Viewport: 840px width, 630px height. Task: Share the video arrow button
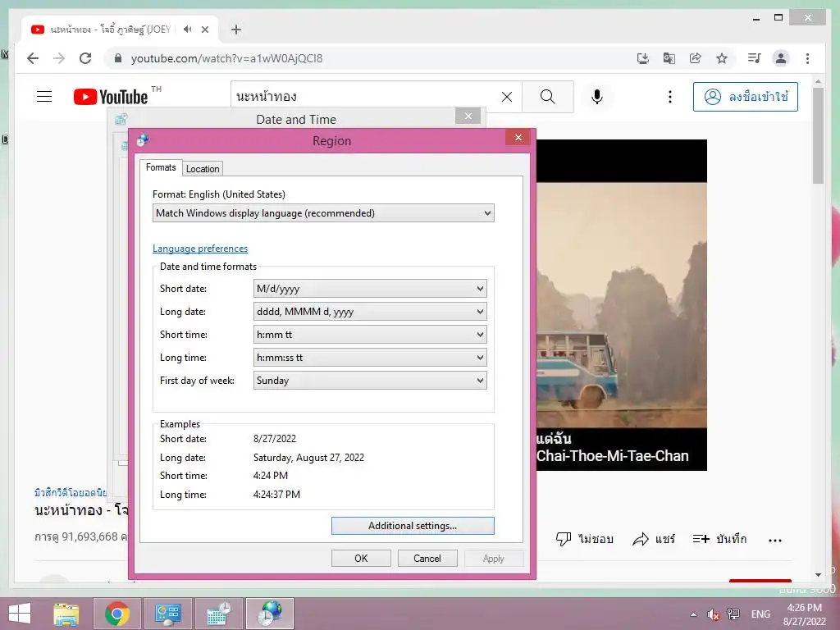pyautogui.click(x=654, y=539)
